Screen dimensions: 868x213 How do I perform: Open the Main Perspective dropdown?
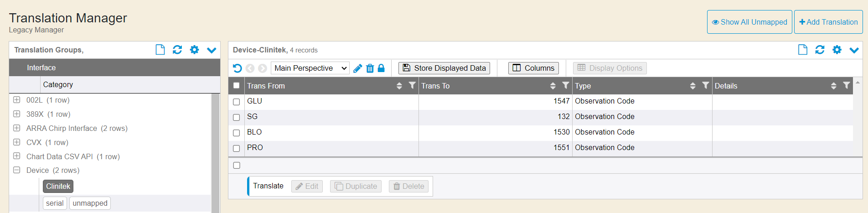310,68
